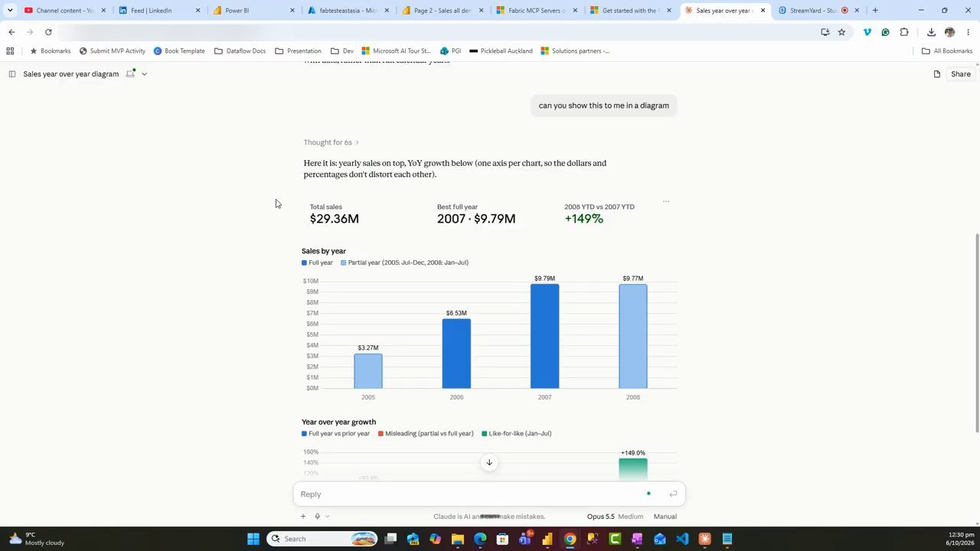Click the microphone voice input icon
The height and width of the screenshot is (551, 980).
pyautogui.click(x=317, y=517)
